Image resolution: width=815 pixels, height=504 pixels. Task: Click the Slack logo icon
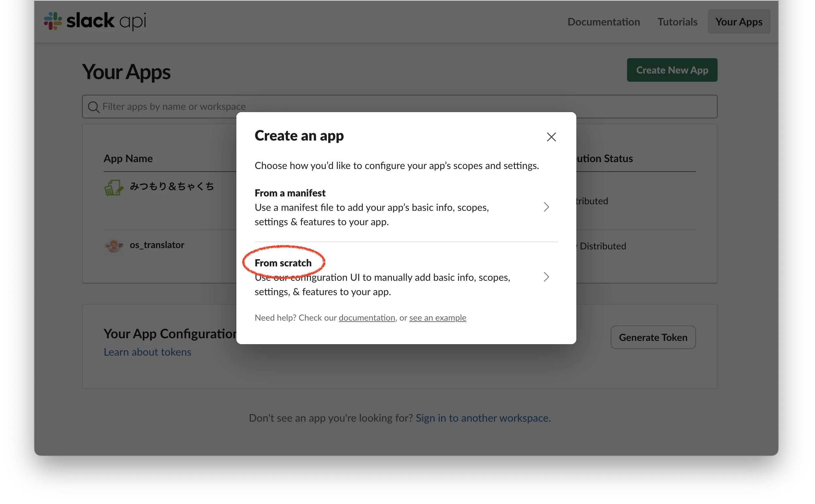pos(53,21)
